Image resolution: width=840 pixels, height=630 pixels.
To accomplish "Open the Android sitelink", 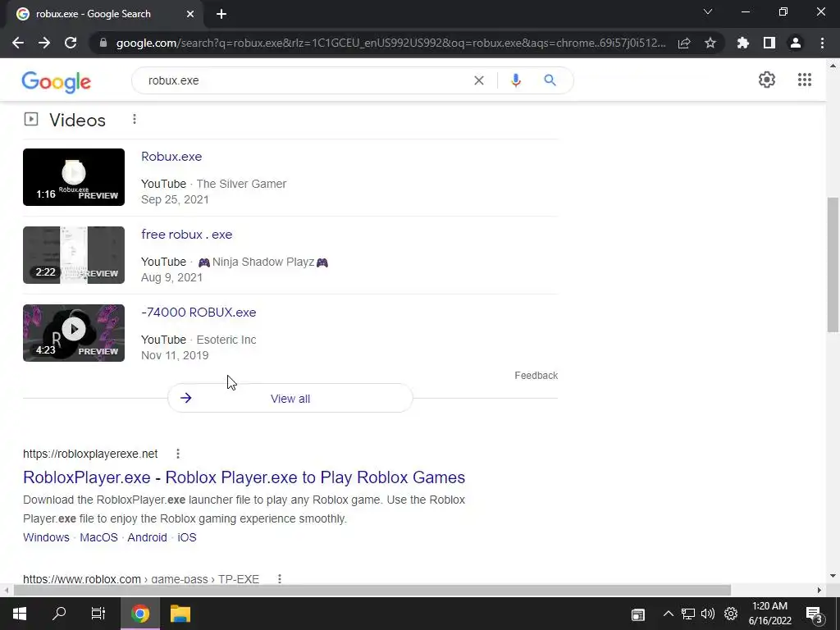I will point(148,537).
